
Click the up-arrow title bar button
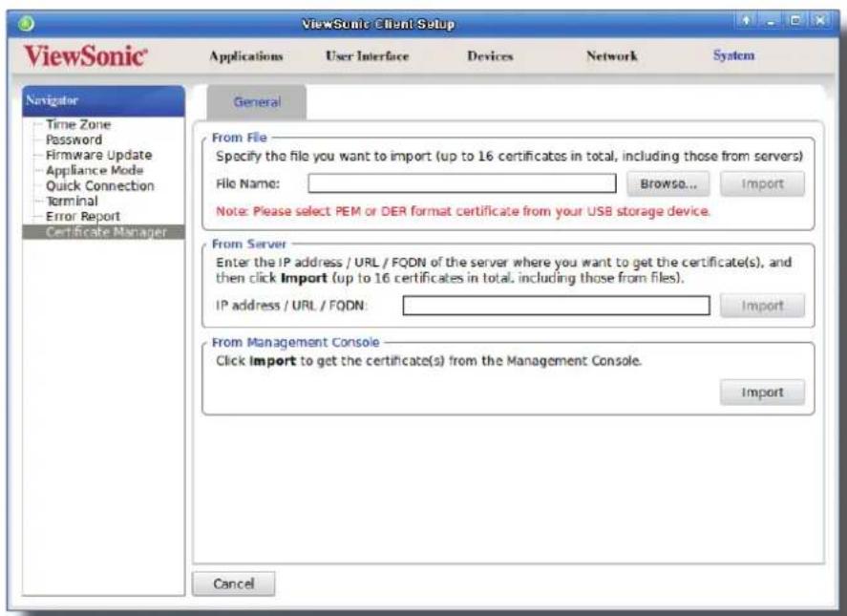(746, 21)
